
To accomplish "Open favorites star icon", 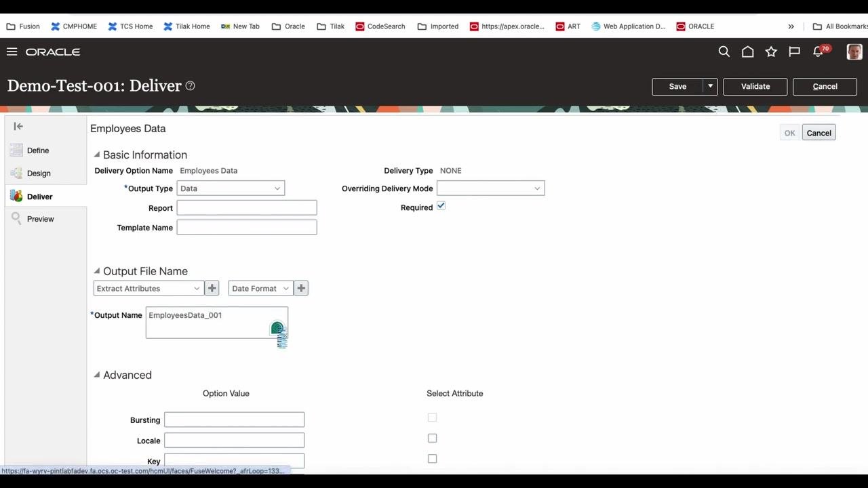I will point(771,52).
